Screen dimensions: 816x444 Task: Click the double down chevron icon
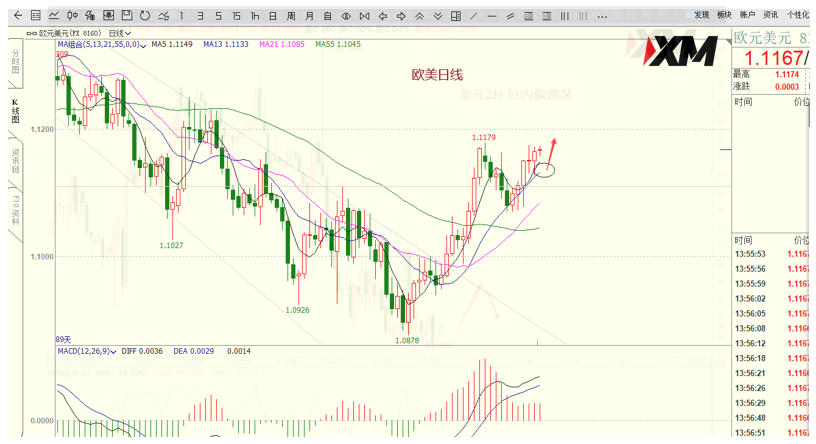point(438,16)
